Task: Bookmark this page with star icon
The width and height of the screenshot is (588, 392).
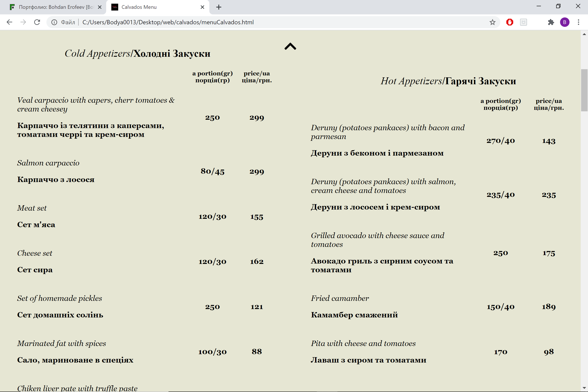Action: (x=492, y=22)
